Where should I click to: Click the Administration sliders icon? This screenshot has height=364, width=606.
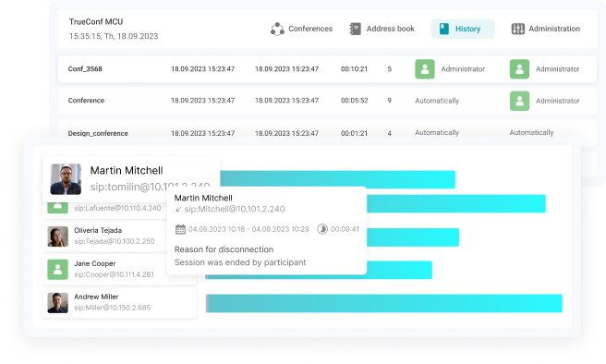click(x=518, y=29)
